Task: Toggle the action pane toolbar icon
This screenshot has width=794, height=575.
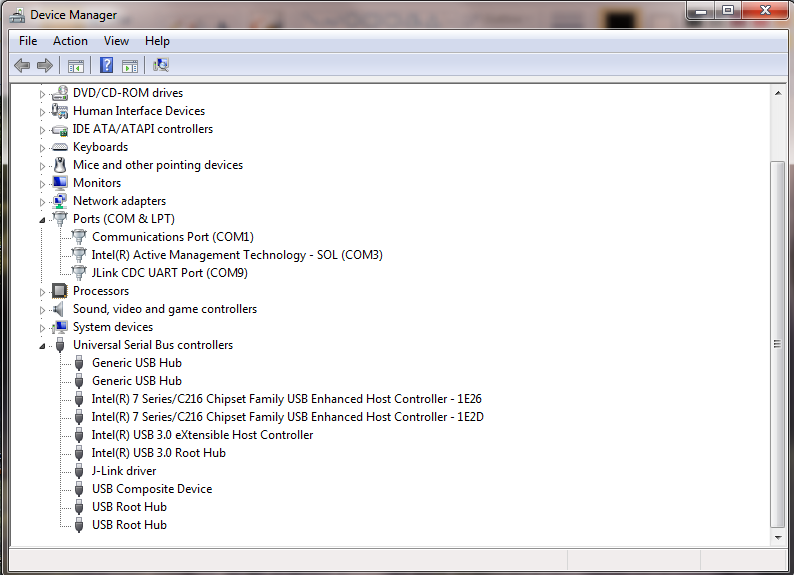Action: pos(130,66)
